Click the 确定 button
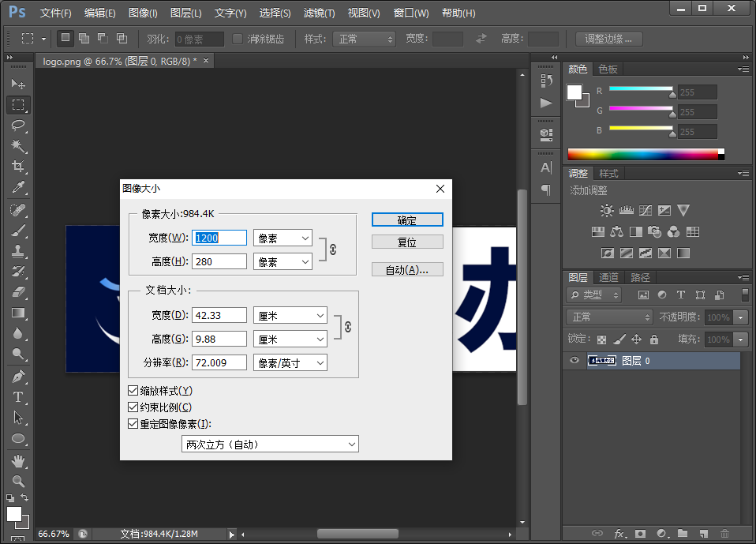Screen dimensions: 756x544 point(407,220)
